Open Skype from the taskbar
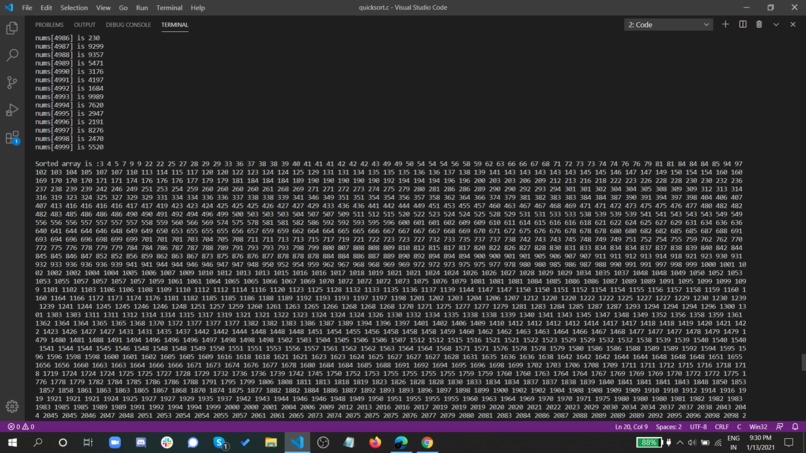 coord(220,442)
